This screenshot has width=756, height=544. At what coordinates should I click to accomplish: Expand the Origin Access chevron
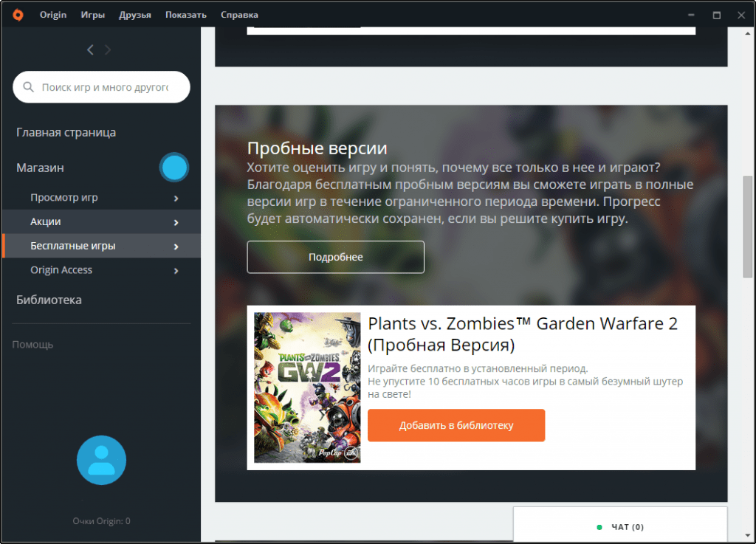(x=176, y=271)
